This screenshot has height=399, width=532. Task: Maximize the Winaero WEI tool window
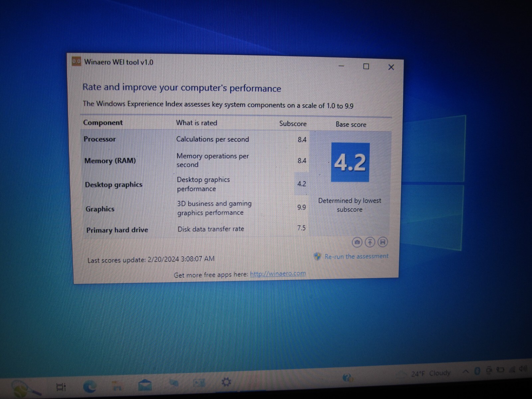click(x=366, y=66)
